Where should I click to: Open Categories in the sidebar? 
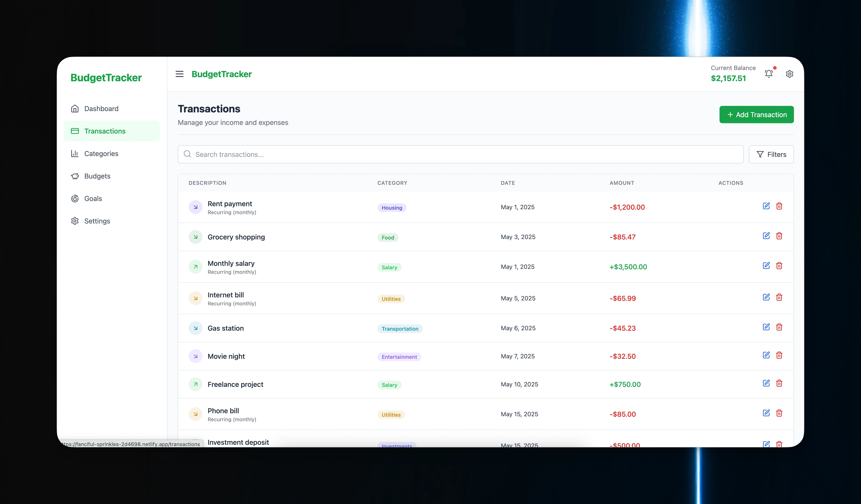coord(112,153)
